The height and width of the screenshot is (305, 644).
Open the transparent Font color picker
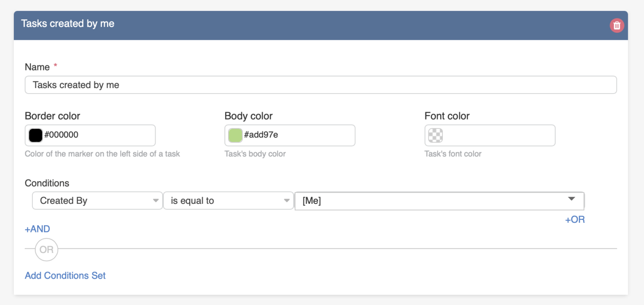pyautogui.click(x=435, y=135)
